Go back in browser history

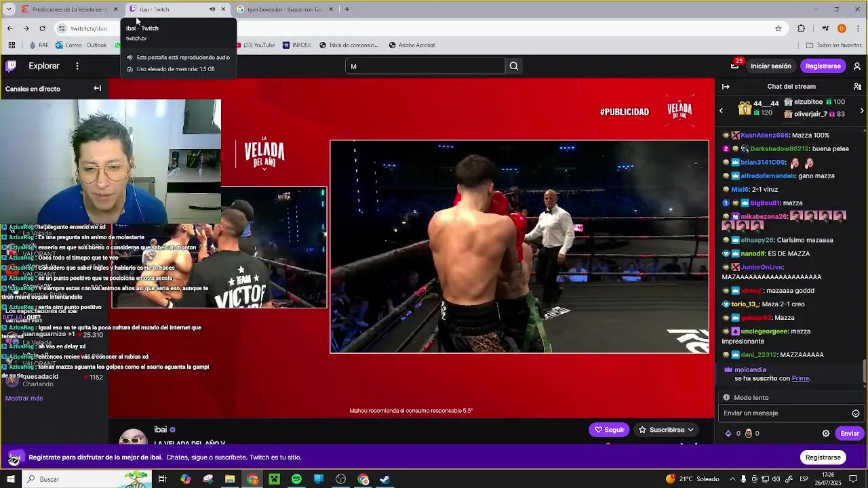[x=9, y=28]
